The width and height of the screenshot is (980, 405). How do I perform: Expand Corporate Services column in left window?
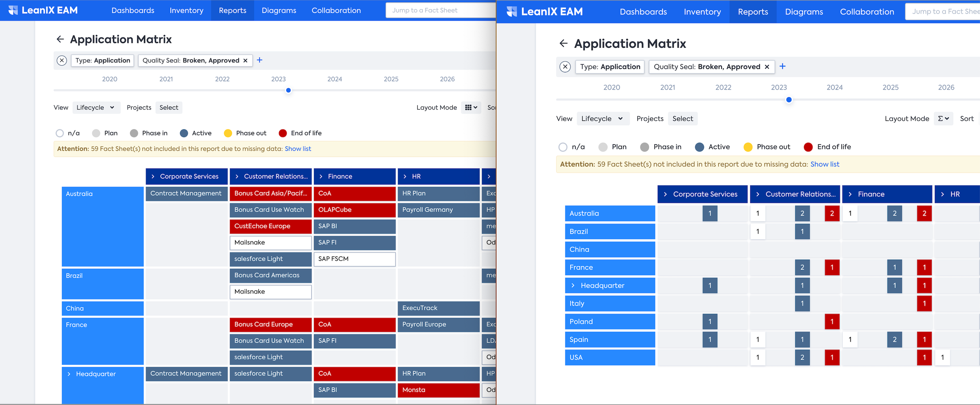[153, 177]
